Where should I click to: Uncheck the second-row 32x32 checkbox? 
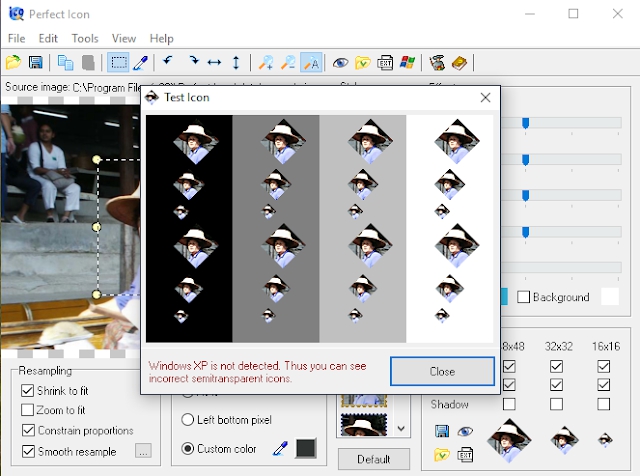tap(556, 385)
